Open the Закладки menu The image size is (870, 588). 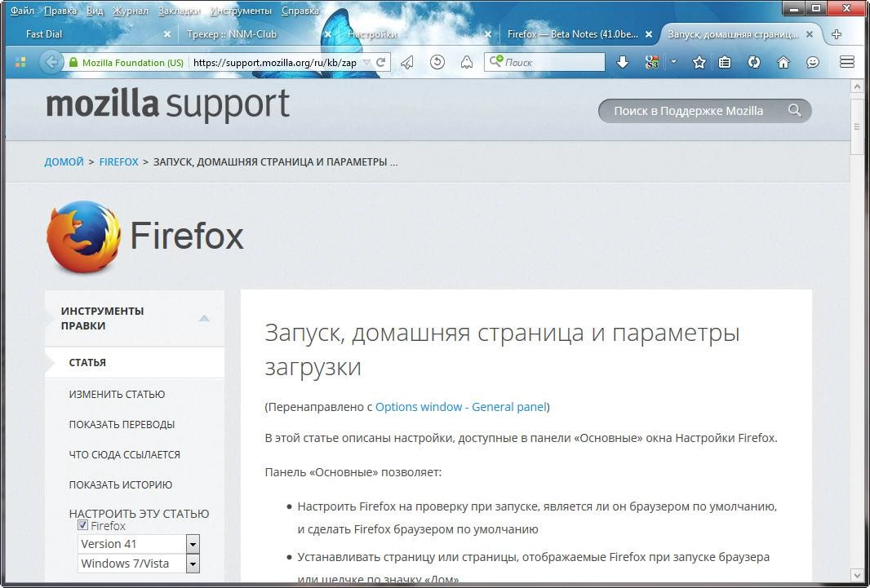[179, 11]
